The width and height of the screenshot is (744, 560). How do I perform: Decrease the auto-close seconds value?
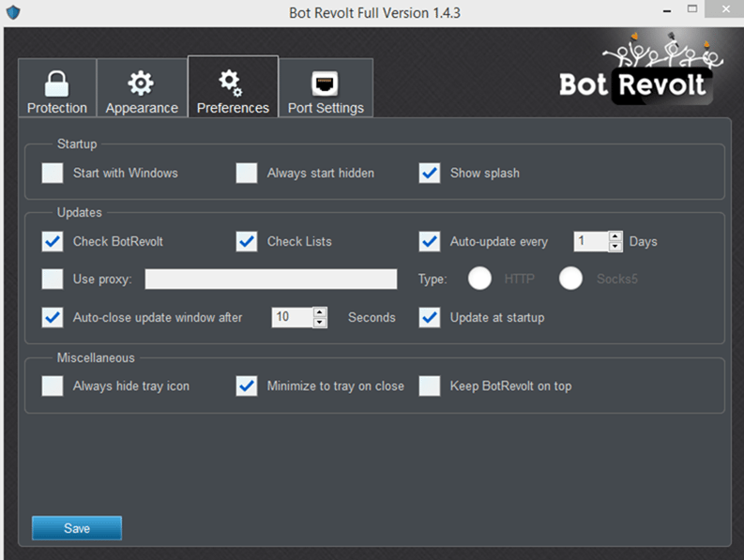click(x=320, y=323)
